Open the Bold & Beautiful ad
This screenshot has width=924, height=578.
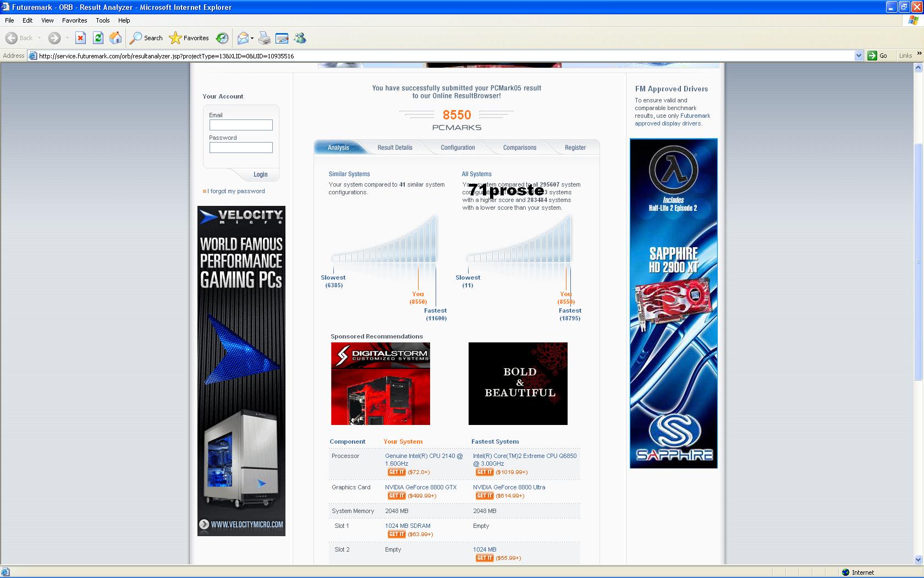518,384
